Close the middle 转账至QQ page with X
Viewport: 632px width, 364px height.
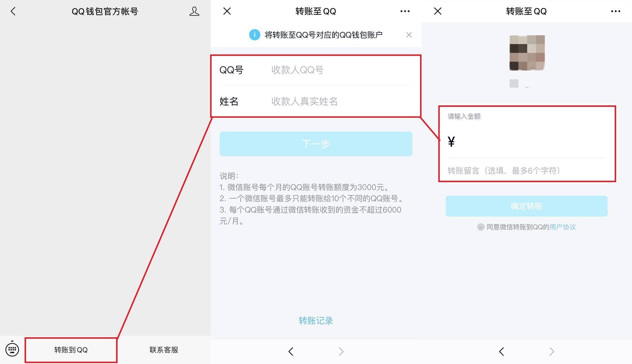227,11
